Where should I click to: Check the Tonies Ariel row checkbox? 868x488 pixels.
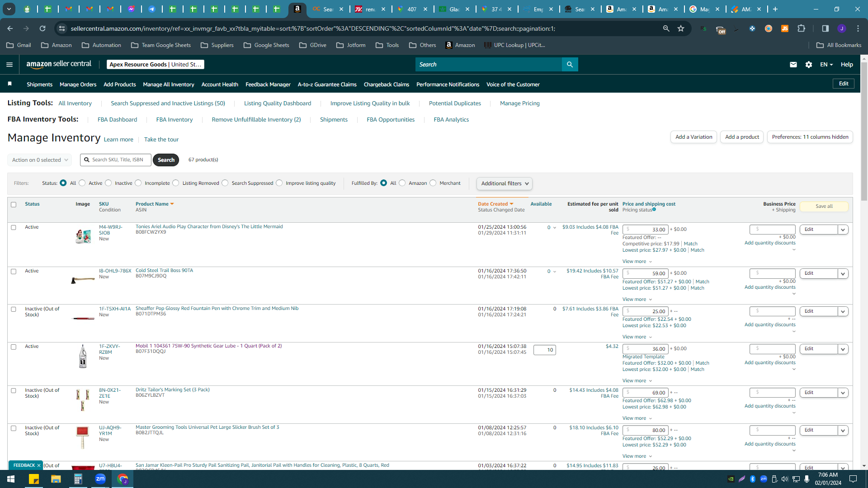[x=14, y=227]
